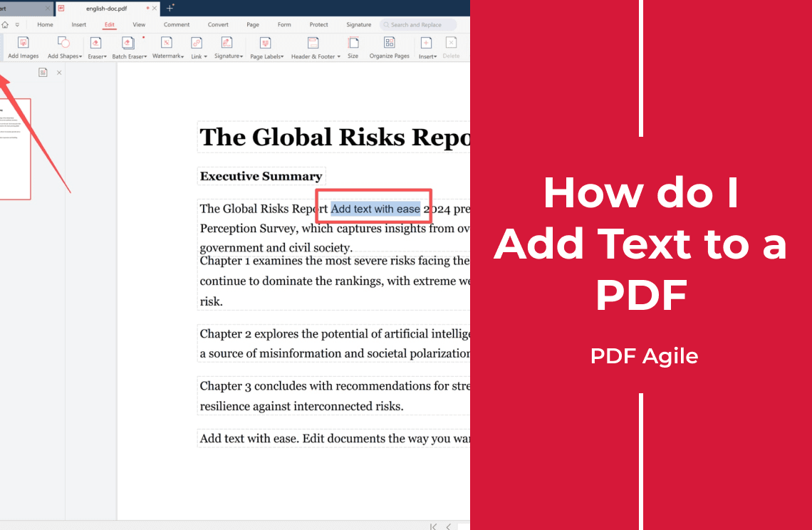
Task: Click the line "Add text with ease. Edit documents"
Action: [335, 438]
